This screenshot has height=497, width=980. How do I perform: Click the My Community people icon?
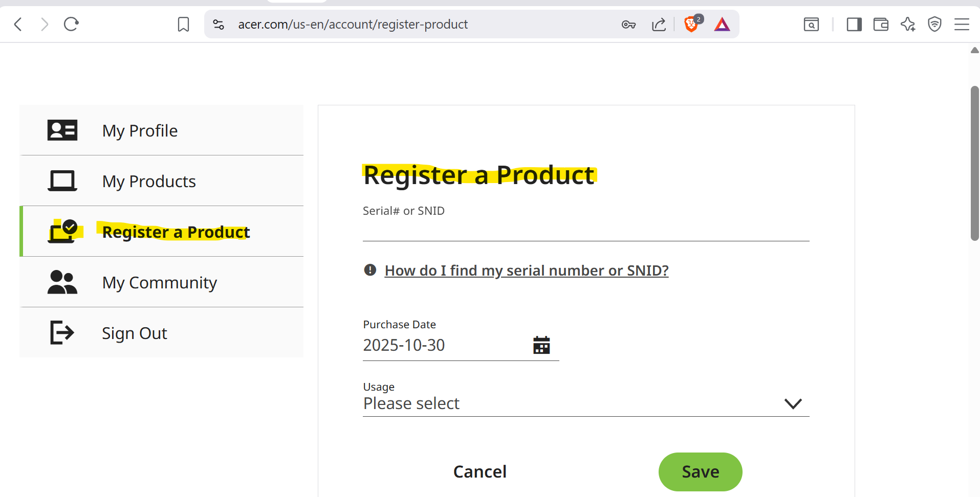pyautogui.click(x=62, y=282)
